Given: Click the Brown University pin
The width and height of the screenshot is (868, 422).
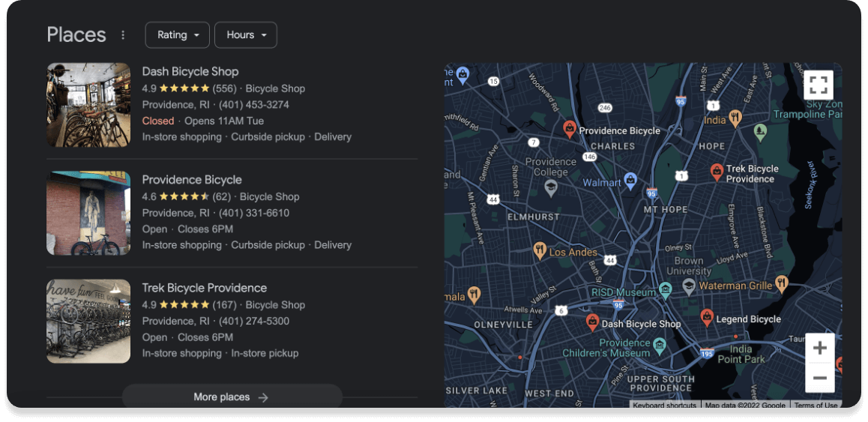Looking at the screenshot, I should (689, 286).
